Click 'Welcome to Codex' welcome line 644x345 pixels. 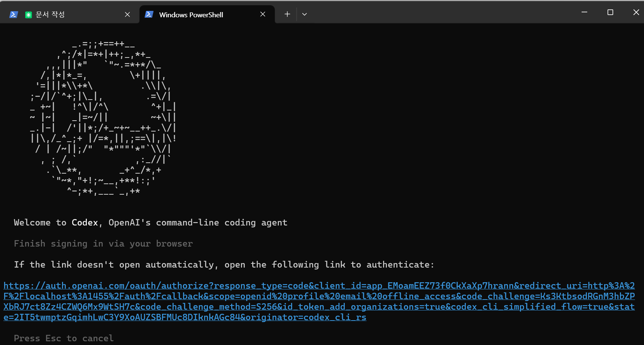150,222
